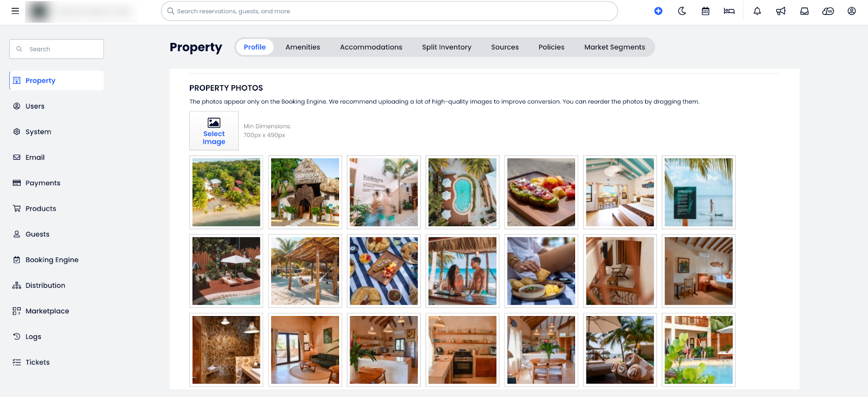Select Payments in the sidebar

43,183
